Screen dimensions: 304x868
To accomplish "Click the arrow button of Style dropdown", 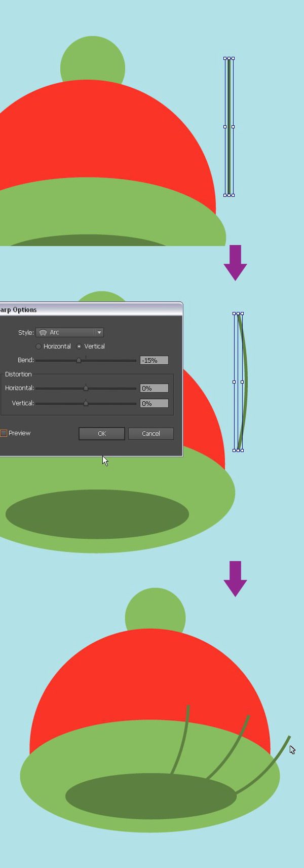I will coord(99,332).
